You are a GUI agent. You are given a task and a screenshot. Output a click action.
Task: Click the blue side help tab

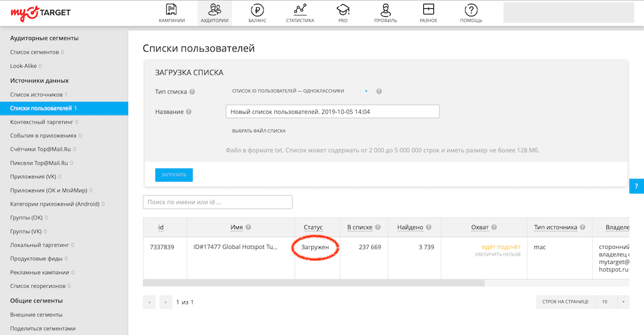(636, 187)
